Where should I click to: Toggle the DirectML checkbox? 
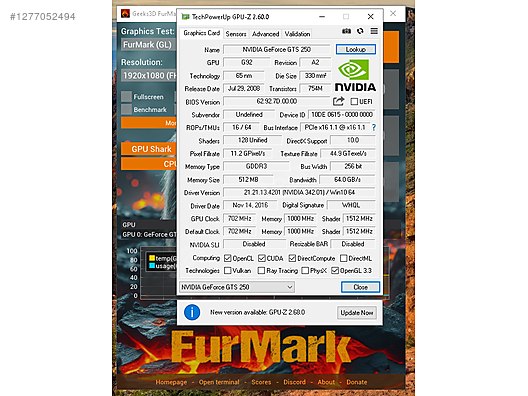(343, 258)
